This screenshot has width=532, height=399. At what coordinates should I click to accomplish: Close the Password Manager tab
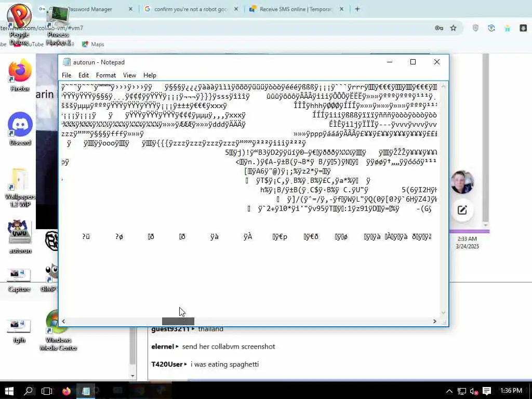[x=130, y=9]
